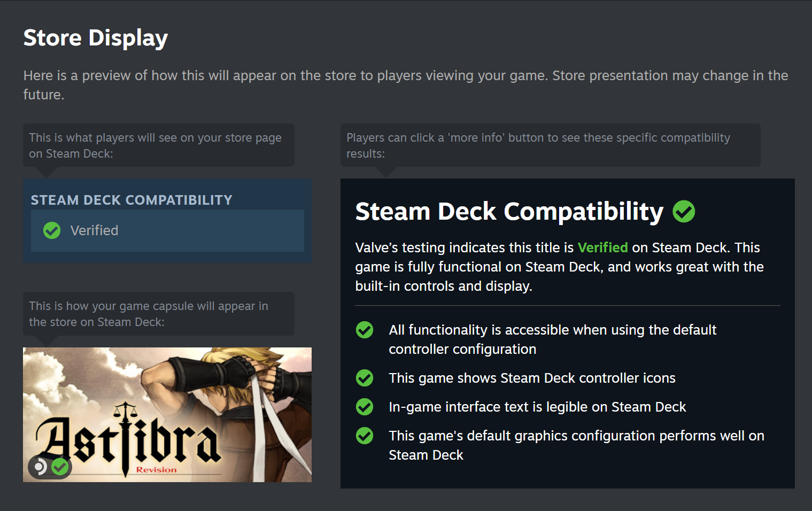Click text 'This game shows Steam Deck controller icons'
Viewport: 812px width, 511px height.
[x=532, y=378]
